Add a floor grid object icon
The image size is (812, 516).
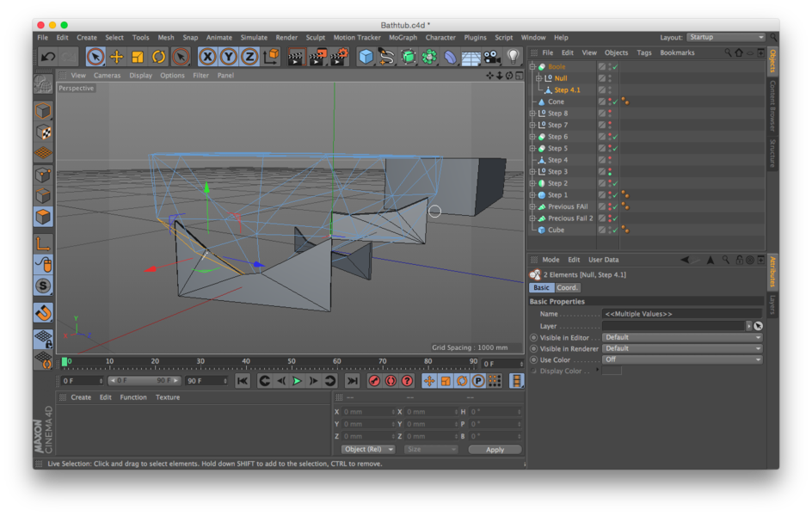pyautogui.click(x=471, y=58)
